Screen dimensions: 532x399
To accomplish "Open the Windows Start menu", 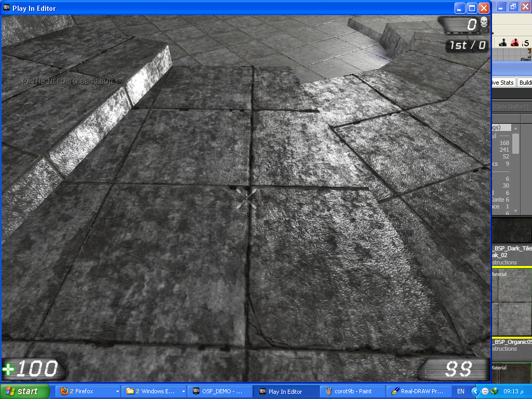I will [25, 391].
